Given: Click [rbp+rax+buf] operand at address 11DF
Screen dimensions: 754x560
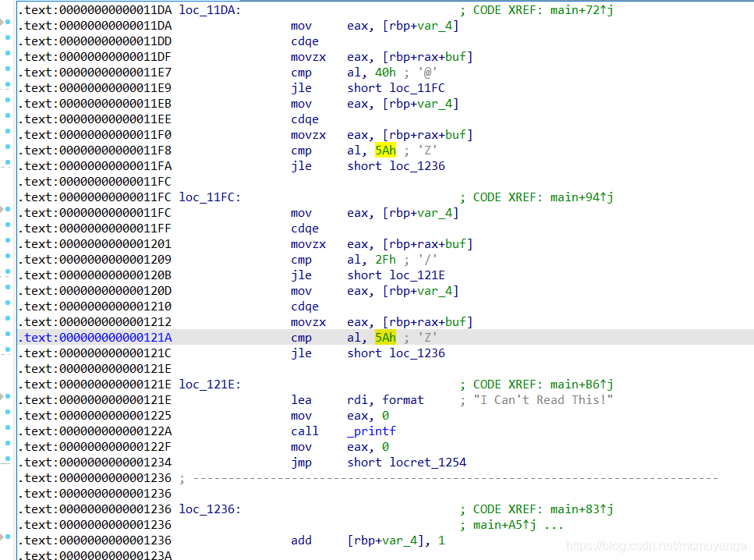Looking at the screenshot, I should coord(427,57).
